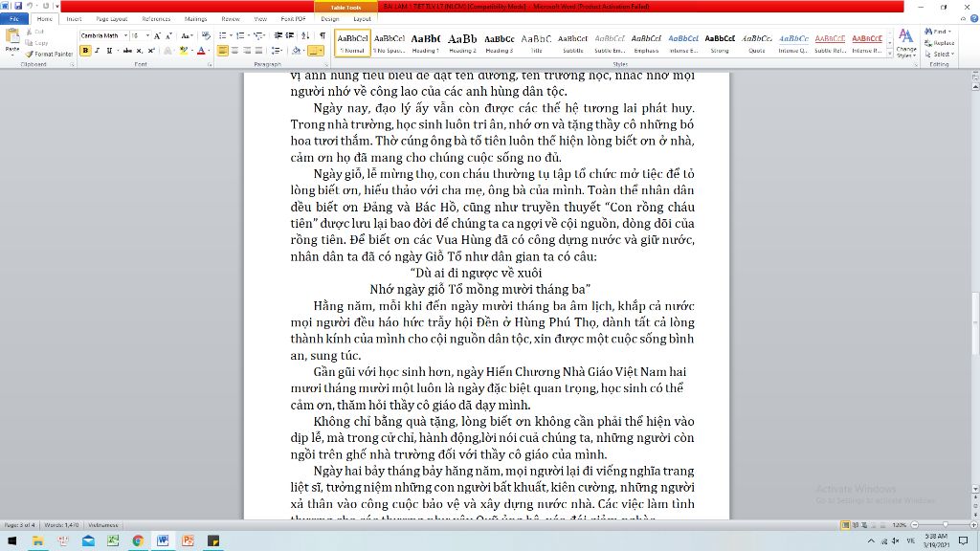Screen dimensions: 980x551
Task: Open the Paragraph dialog launcher
Action: (325, 64)
